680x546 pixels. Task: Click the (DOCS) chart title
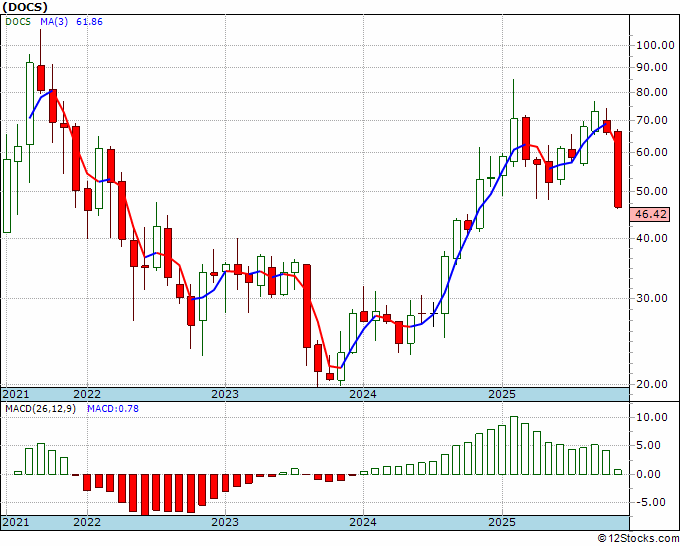click(25, 7)
